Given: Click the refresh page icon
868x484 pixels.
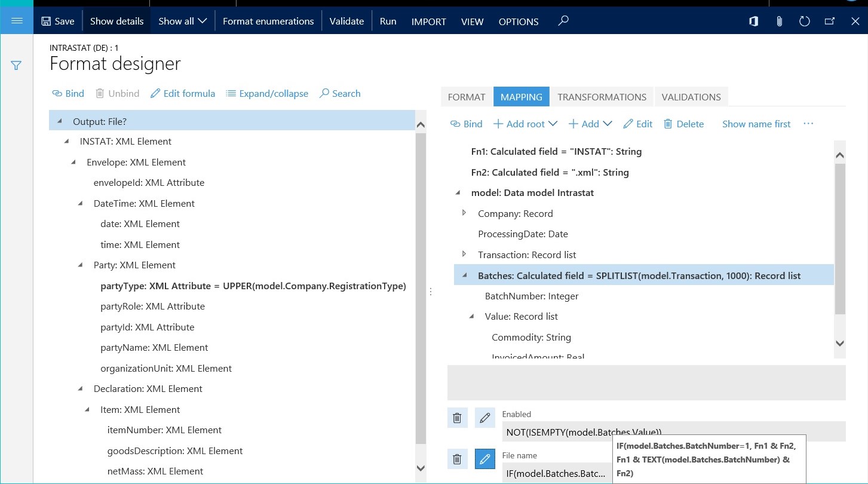Looking at the screenshot, I should click(804, 21).
